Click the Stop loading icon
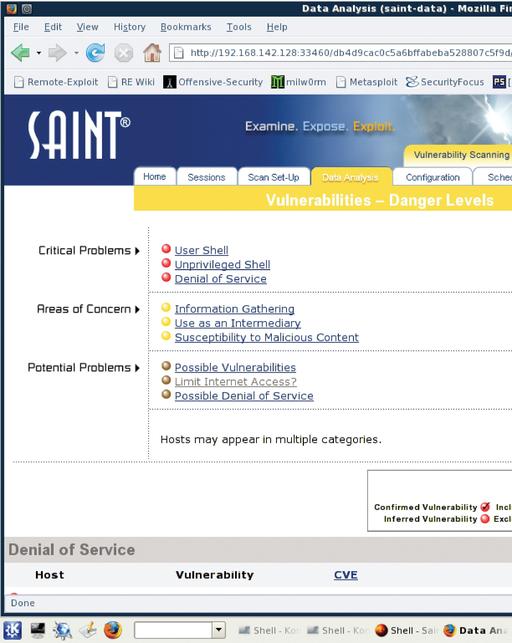The height and width of the screenshot is (643, 512). coord(123,53)
